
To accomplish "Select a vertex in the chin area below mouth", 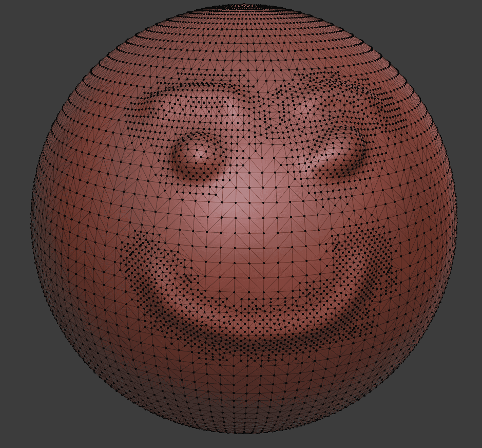I will click(257, 370).
